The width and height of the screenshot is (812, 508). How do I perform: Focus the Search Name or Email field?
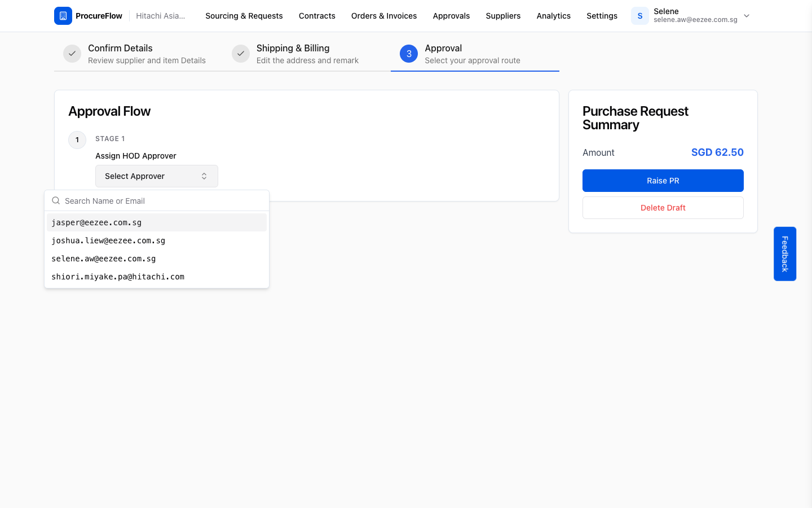point(164,201)
